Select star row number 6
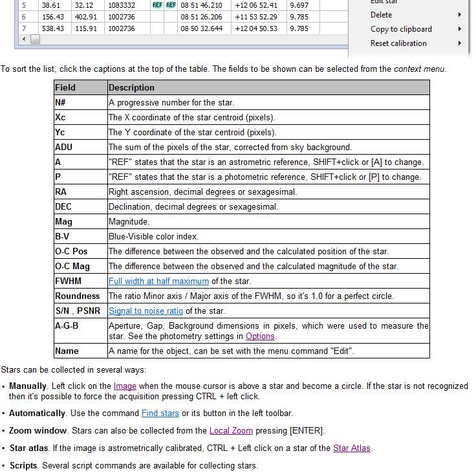Viewport: 476px width, 473px height. [x=24, y=17]
